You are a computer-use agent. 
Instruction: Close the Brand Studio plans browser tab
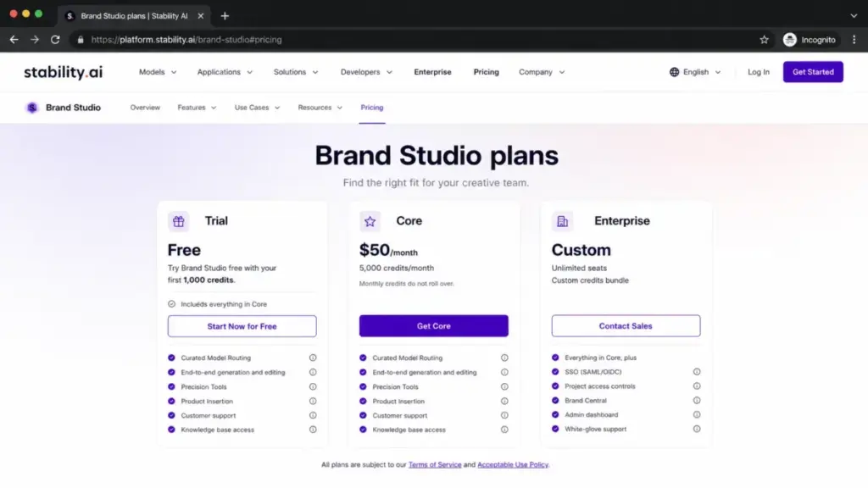point(200,16)
